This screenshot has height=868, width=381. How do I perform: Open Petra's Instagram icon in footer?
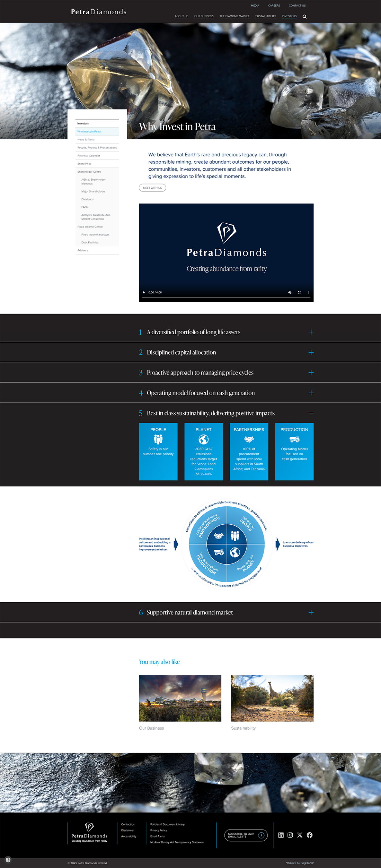[x=290, y=835]
